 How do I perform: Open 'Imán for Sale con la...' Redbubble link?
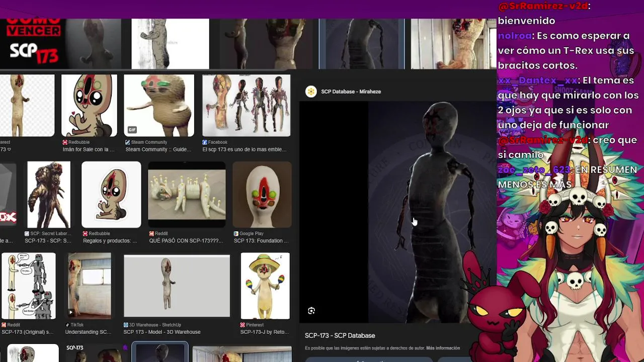pos(89,149)
